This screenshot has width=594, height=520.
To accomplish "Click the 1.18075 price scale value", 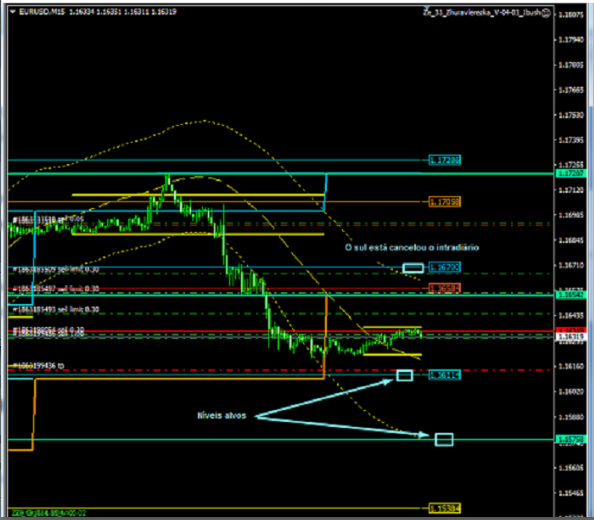I will [571, 15].
